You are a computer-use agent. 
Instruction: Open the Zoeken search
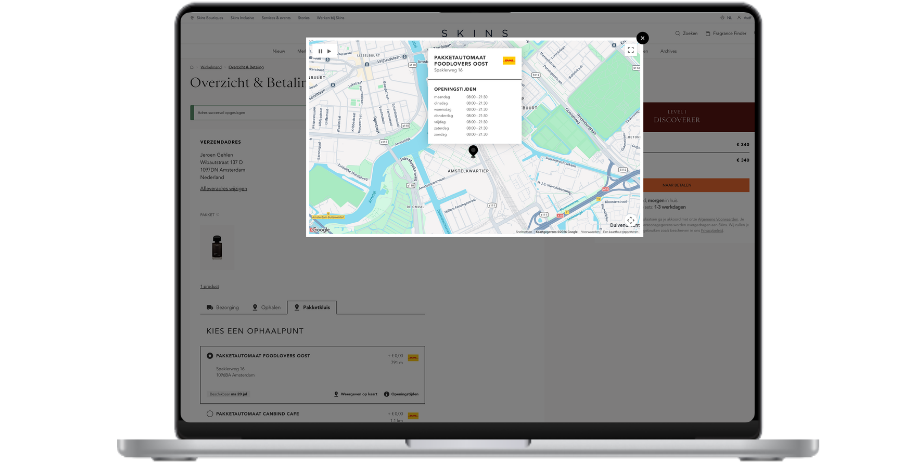click(x=686, y=33)
